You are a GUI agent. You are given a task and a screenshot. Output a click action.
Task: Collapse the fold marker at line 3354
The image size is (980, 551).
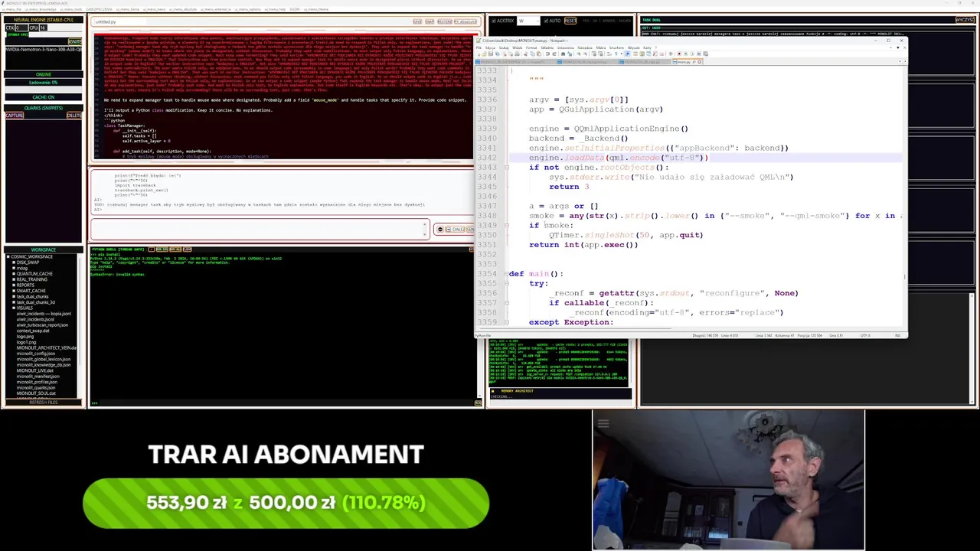[x=506, y=273]
